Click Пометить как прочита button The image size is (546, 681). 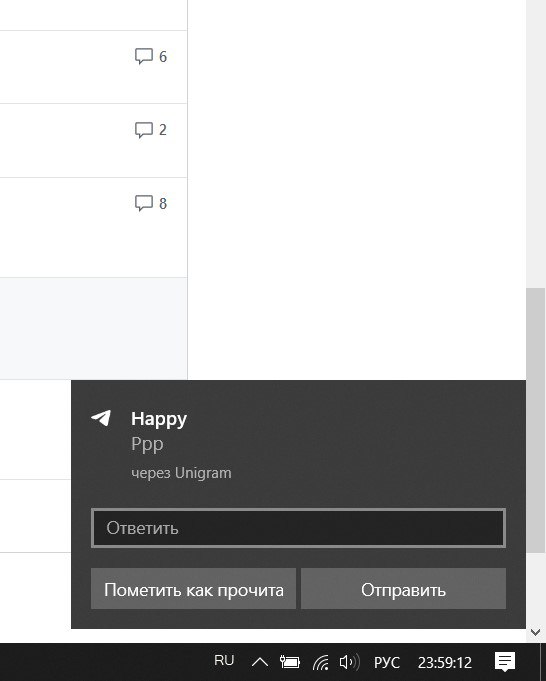193,588
